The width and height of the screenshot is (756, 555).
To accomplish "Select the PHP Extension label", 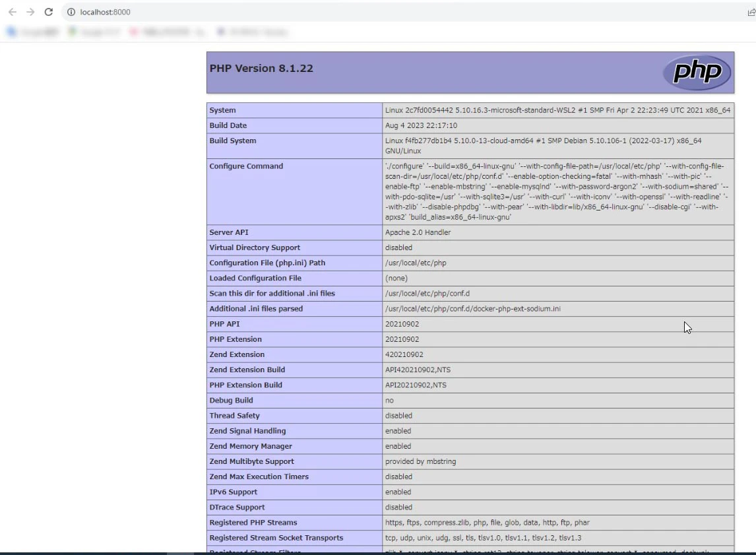I will point(236,339).
